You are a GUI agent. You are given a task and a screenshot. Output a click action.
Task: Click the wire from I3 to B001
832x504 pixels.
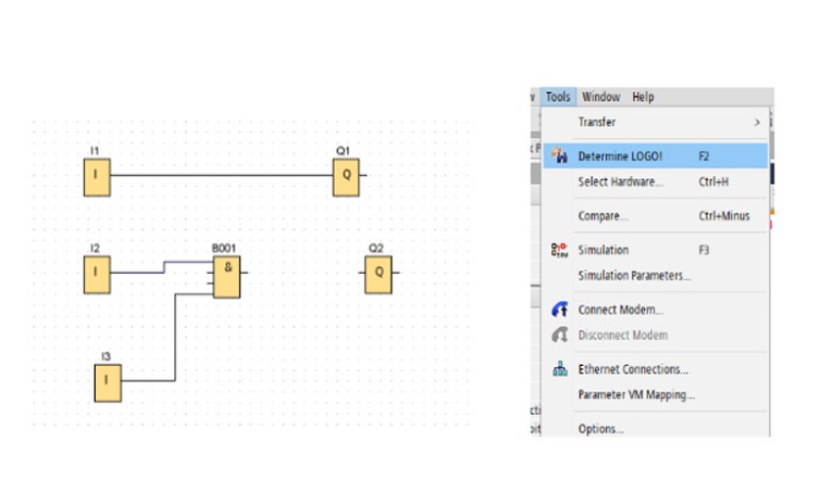[x=175, y=337]
